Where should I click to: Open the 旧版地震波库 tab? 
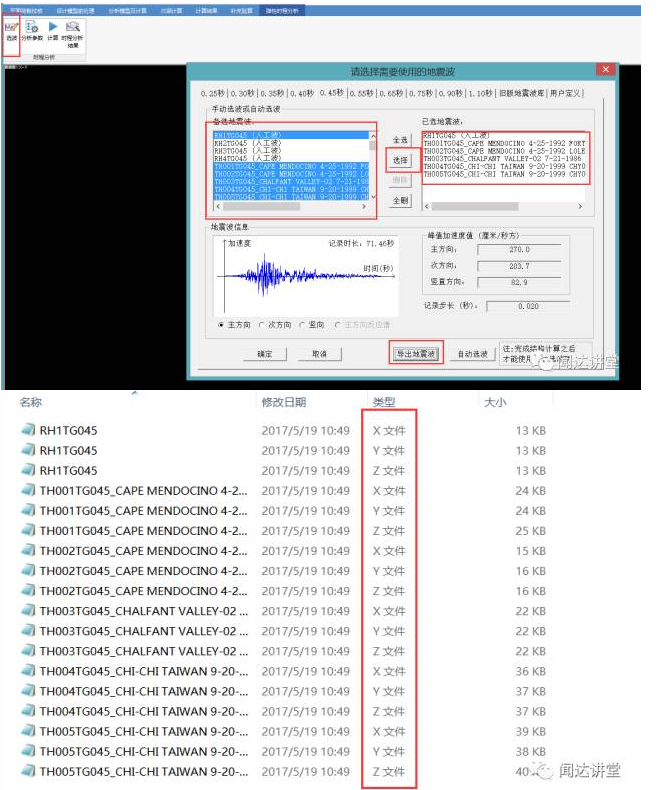coord(522,93)
